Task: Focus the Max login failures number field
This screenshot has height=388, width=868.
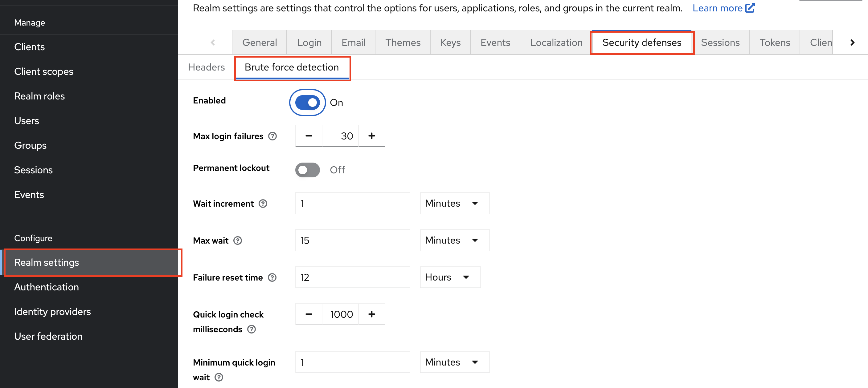Action: pyautogui.click(x=340, y=135)
